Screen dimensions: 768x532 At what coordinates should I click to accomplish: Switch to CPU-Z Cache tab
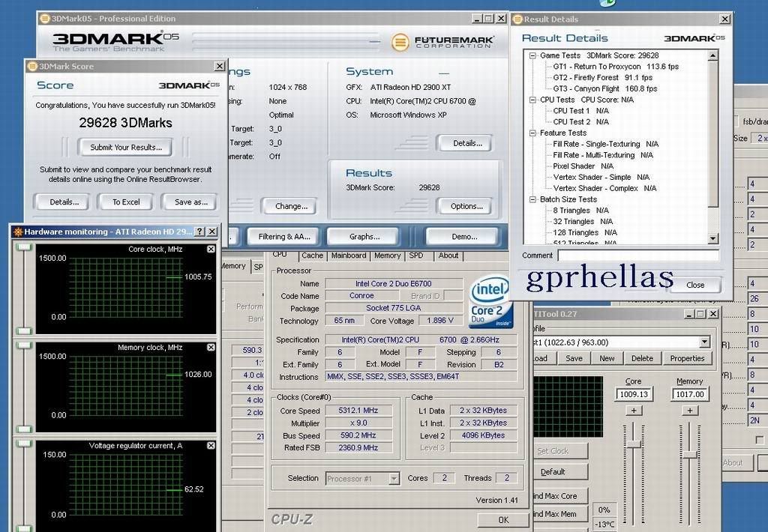pos(312,256)
